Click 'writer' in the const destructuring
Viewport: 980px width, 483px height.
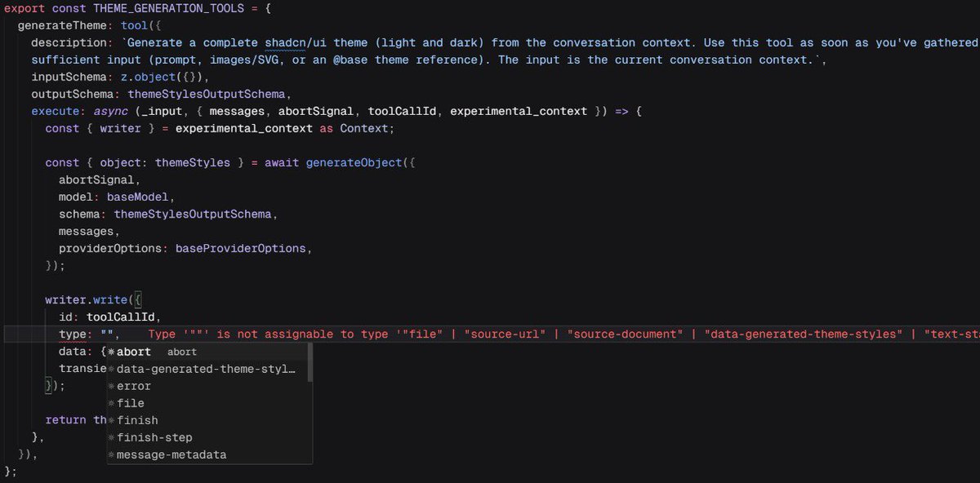pyautogui.click(x=120, y=128)
